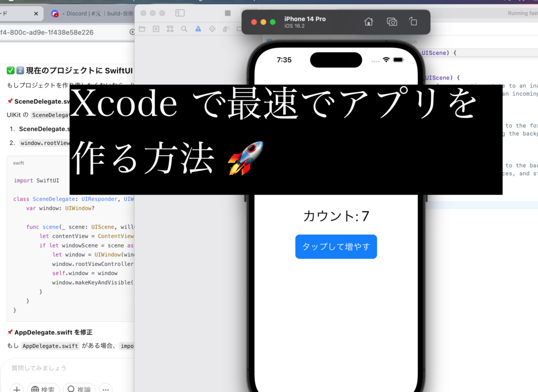Enable the 検索 web search toggle
Viewport: 538px width, 392px height.
[x=43, y=389]
